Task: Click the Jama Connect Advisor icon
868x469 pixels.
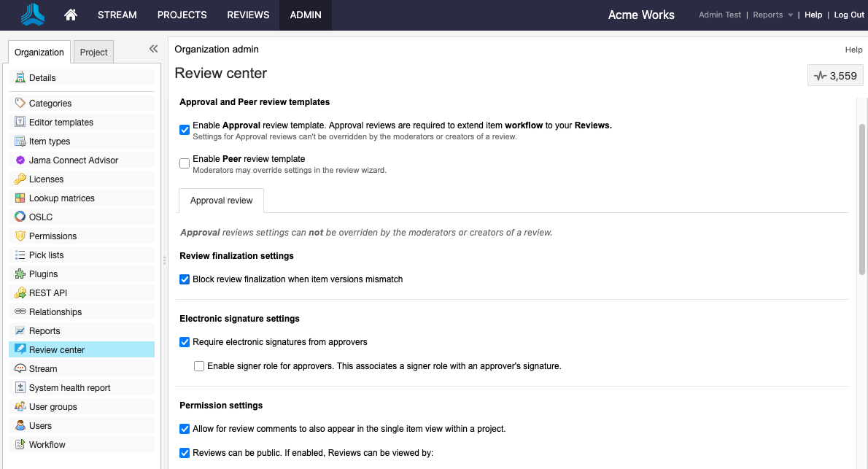Action: click(20, 160)
